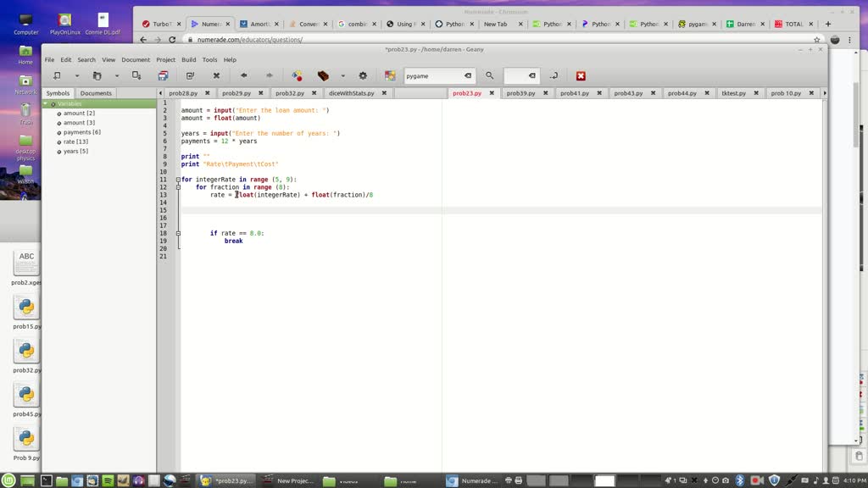Screen dimensions: 868x488
Task: Collapse the fold marker for integerRate loop
Action: (x=178, y=180)
